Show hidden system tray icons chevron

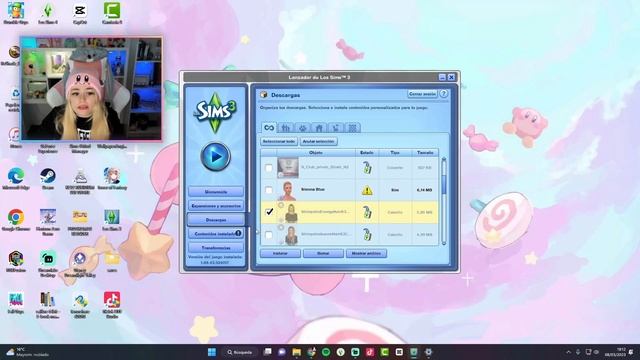568,352
